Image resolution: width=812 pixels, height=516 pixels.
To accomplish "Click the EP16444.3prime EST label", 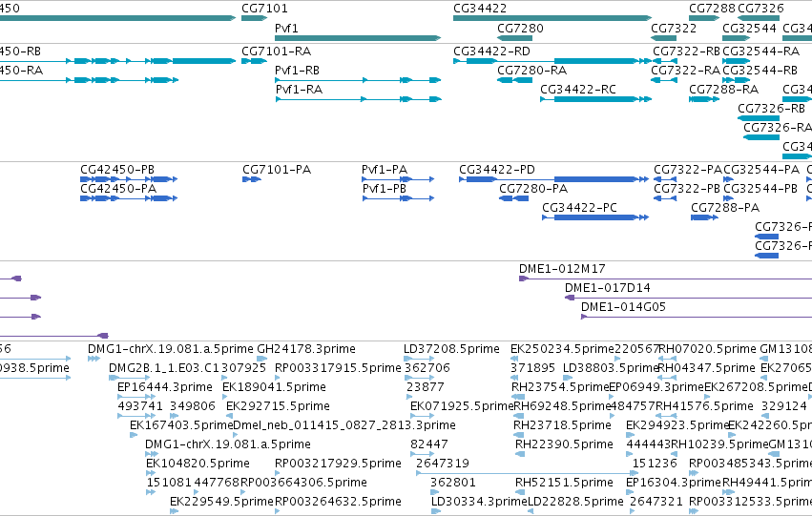I will click(x=165, y=387).
